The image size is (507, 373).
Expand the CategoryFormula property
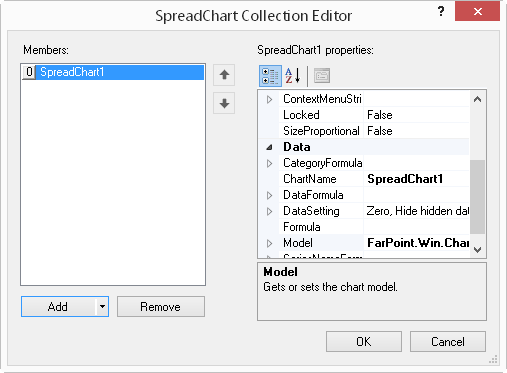(269, 163)
